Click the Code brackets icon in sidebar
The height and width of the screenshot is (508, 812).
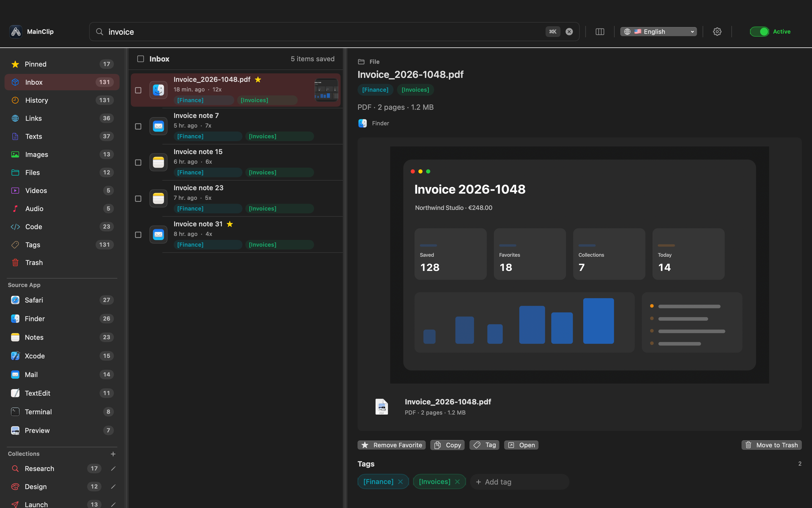(15, 227)
